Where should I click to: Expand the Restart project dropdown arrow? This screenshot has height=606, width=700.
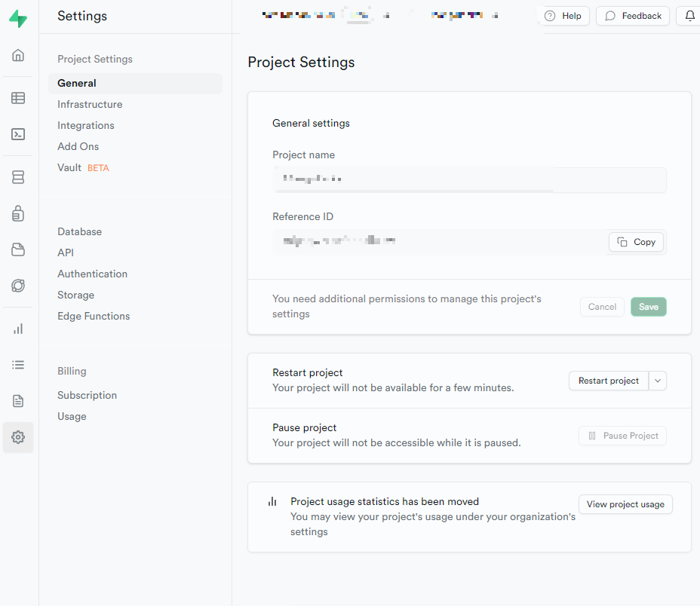point(658,381)
